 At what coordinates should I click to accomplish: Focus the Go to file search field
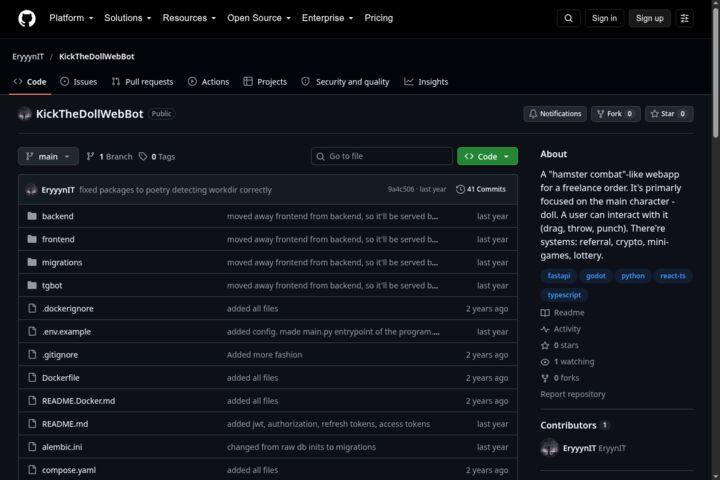[382, 156]
